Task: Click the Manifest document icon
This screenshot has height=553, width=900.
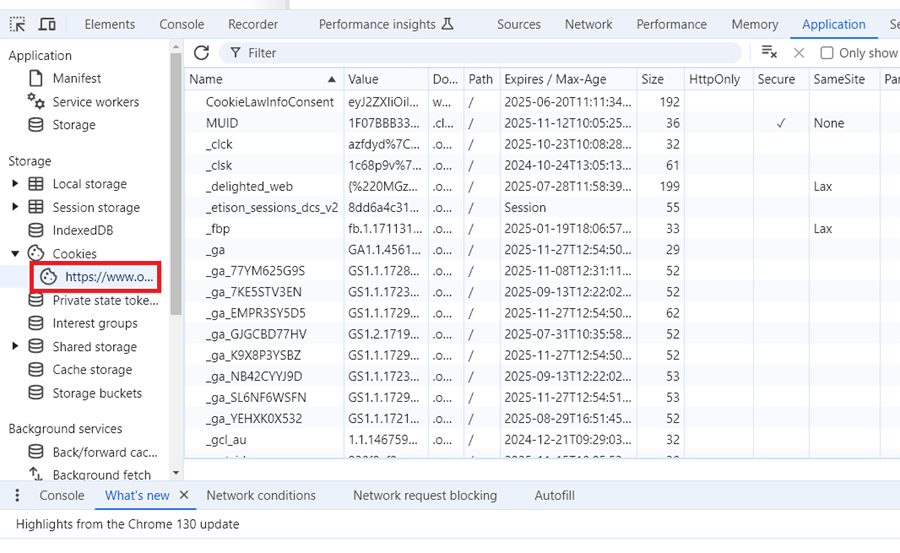Action: point(36,78)
